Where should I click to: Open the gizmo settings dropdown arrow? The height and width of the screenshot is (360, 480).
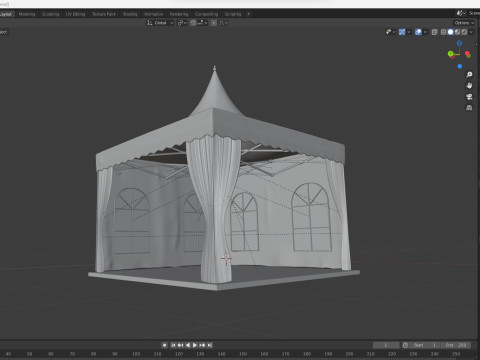pyautogui.click(x=409, y=32)
